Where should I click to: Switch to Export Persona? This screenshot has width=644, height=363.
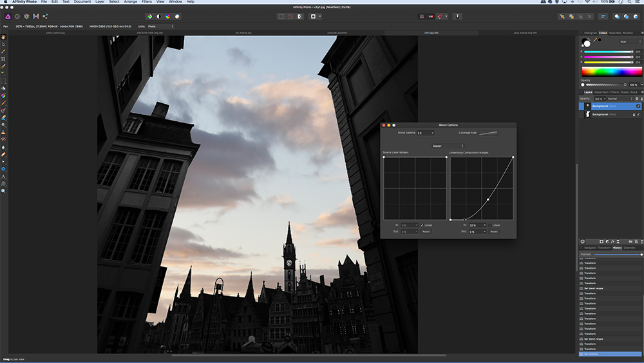(x=45, y=17)
